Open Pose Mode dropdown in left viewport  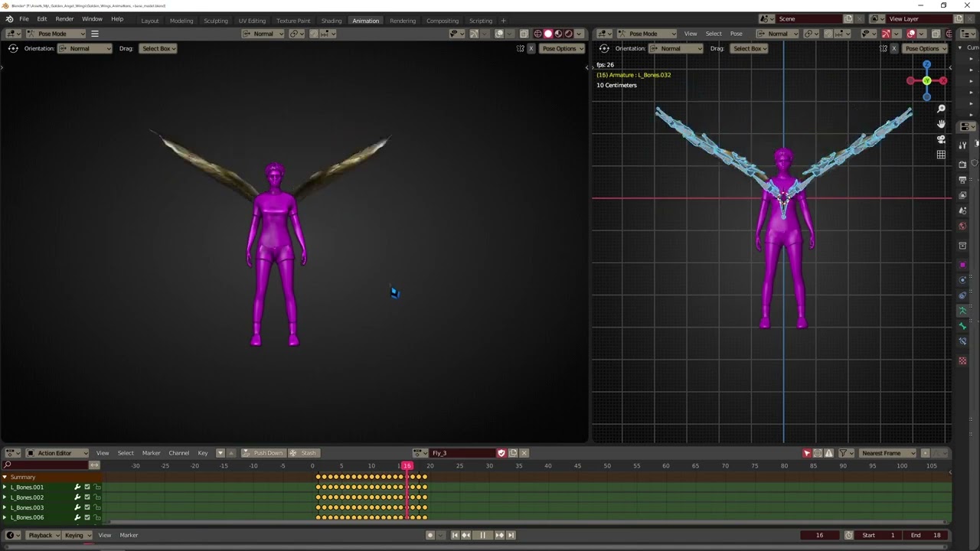click(57, 34)
